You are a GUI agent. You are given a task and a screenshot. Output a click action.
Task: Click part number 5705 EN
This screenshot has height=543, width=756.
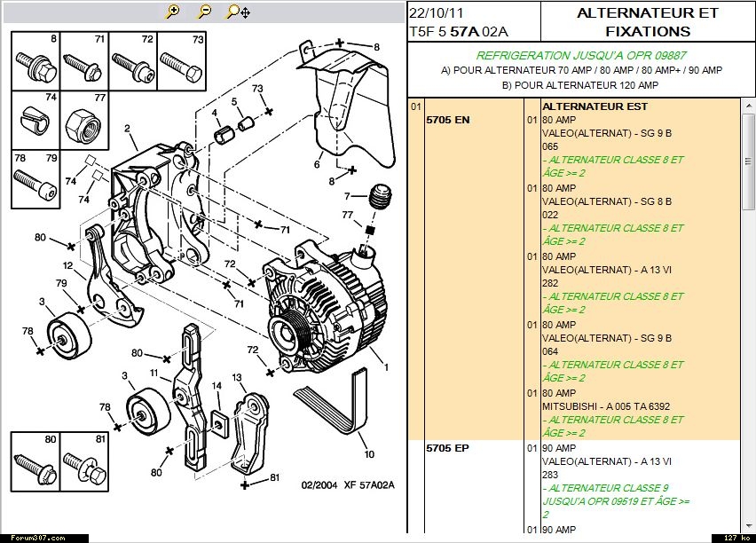[448, 120]
